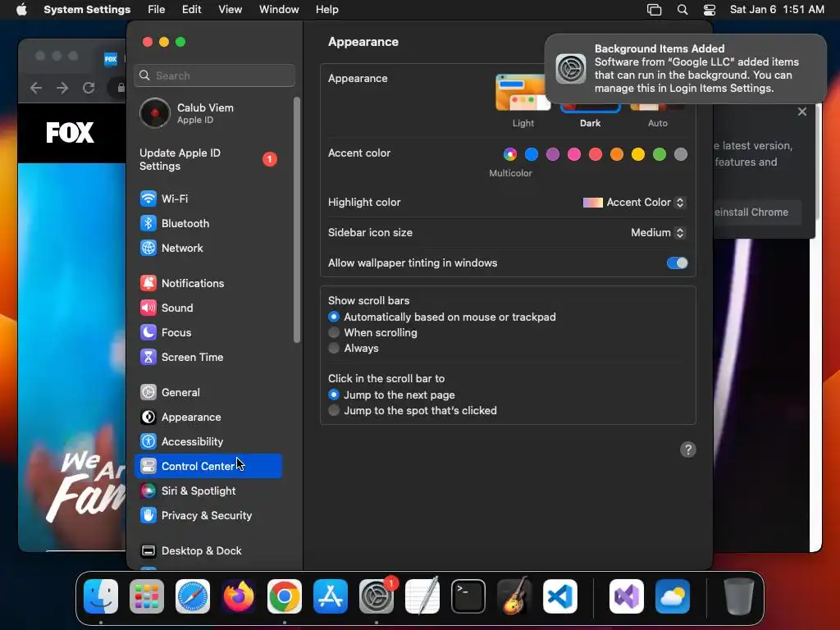Image resolution: width=840 pixels, height=630 pixels.
Task: Open the Window menu
Action: click(279, 10)
